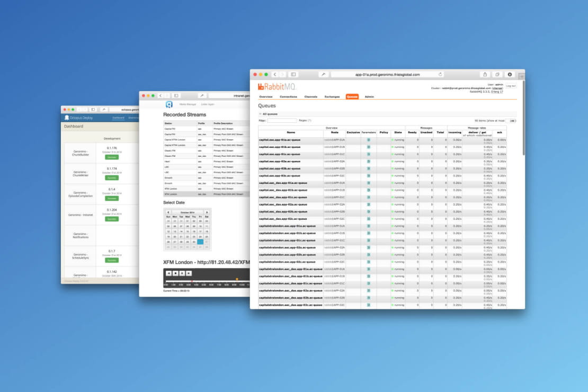Click the hammer toolbar icon in the RabbitMQ window
This screenshot has height=392, width=588.
point(323,75)
